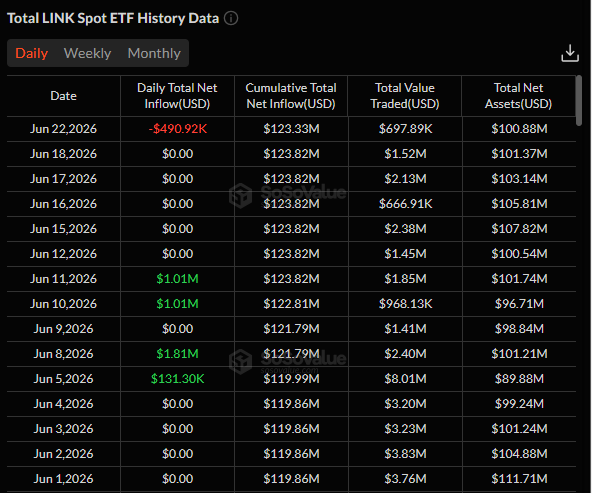Click the $119.99M cumulative inflow value
The width and height of the screenshot is (592, 494).
[x=291, y=379]
